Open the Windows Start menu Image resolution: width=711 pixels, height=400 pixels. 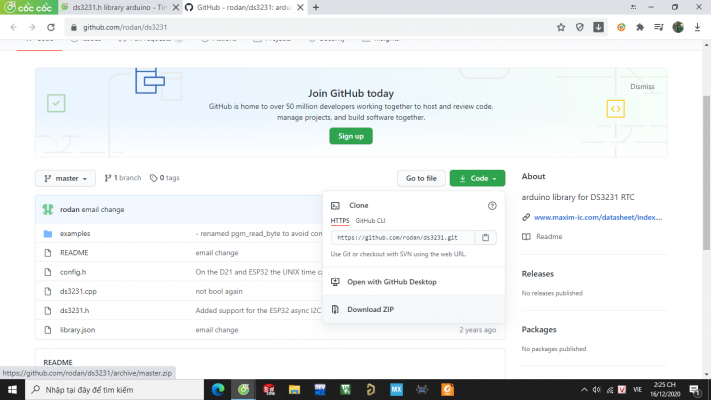pos(12,390)
